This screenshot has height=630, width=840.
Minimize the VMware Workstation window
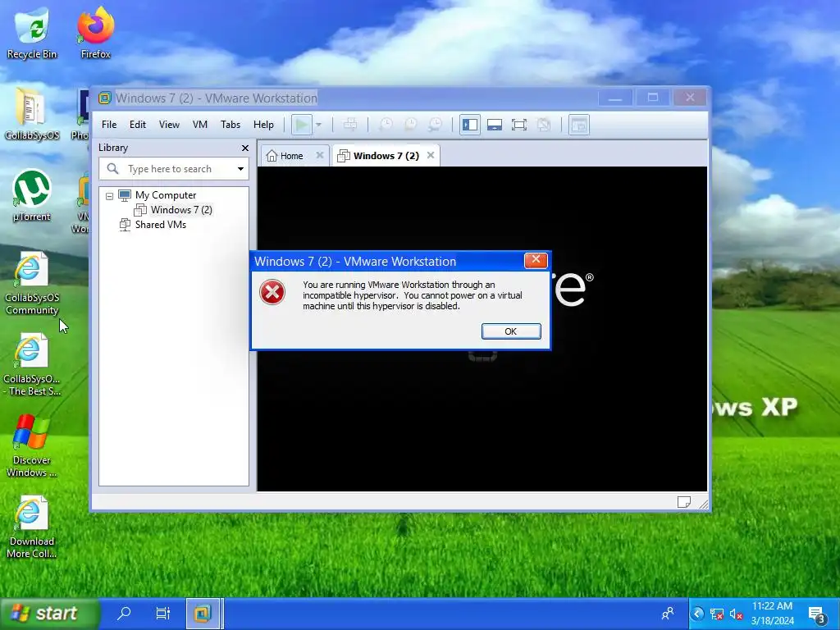(615, 98)
